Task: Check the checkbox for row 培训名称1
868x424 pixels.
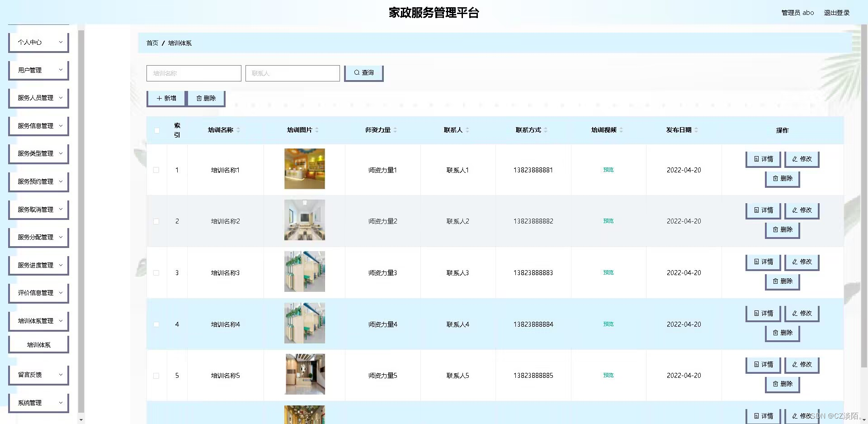Action: click(156, 170)
